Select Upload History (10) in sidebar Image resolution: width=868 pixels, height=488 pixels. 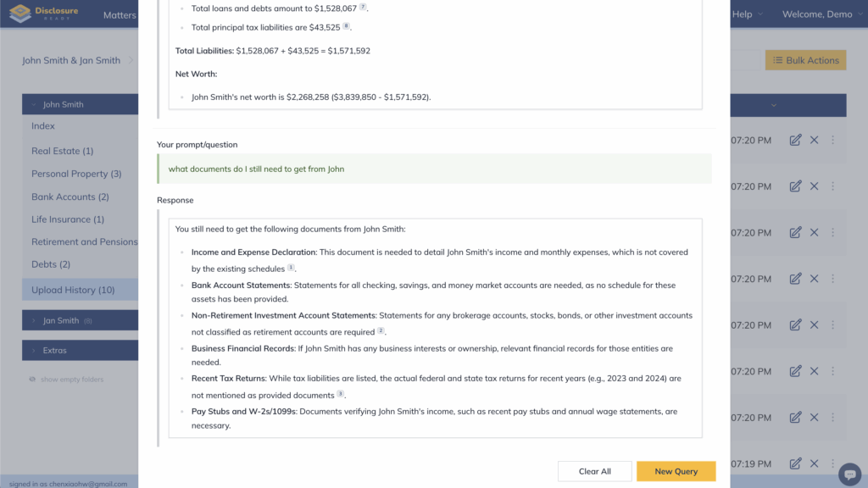tap(73, 290)
